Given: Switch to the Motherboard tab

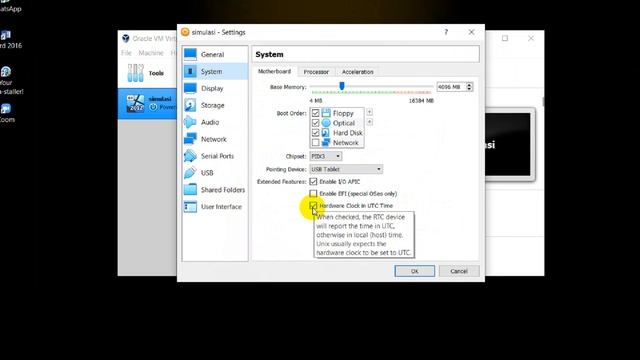Looking at the screenshot, I should [274, 71].
